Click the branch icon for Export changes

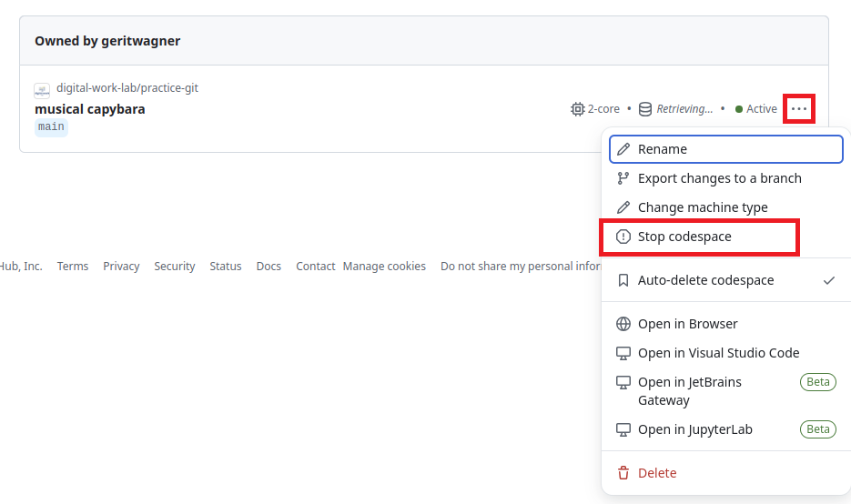(623, 178)
